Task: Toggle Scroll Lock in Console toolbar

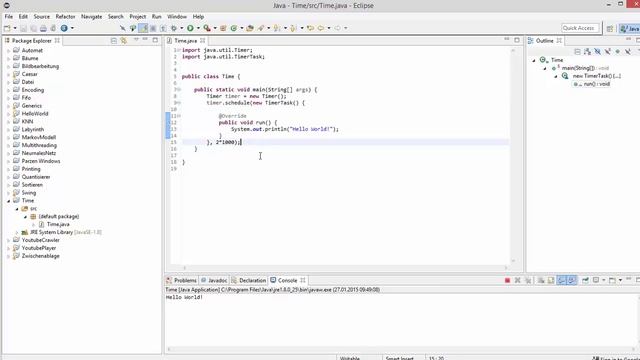Action: click(x=551, y=280)
